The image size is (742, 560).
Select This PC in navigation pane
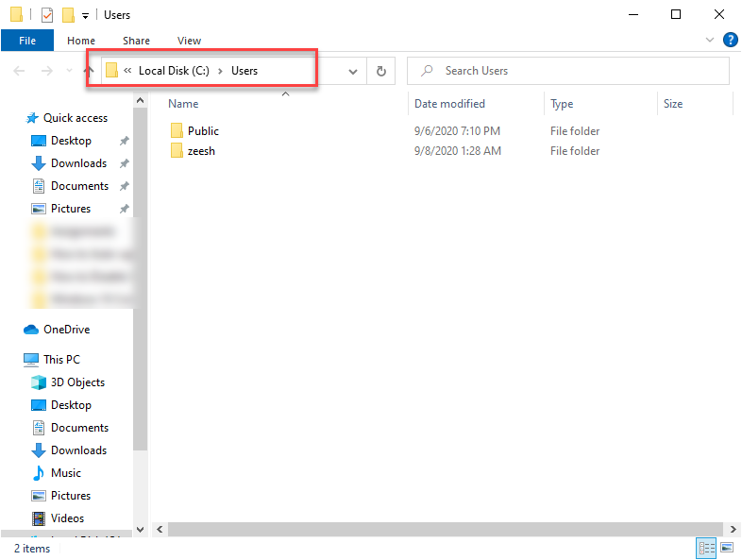tap(61, 360)
